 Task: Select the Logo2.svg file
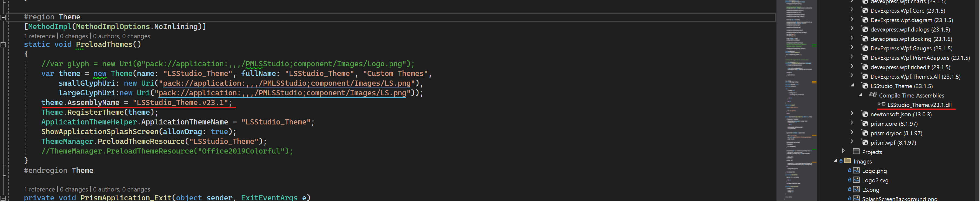pyautogui.click(x=875, y=180)
